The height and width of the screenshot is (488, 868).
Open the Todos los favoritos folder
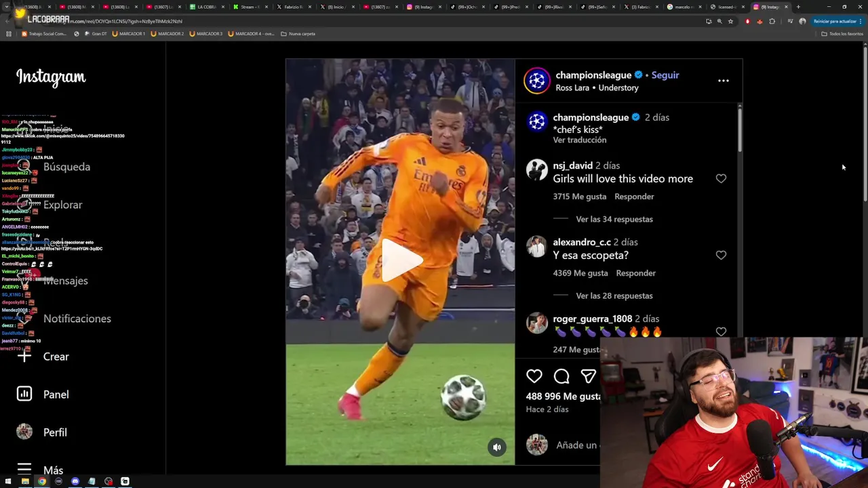pos(842,34)
